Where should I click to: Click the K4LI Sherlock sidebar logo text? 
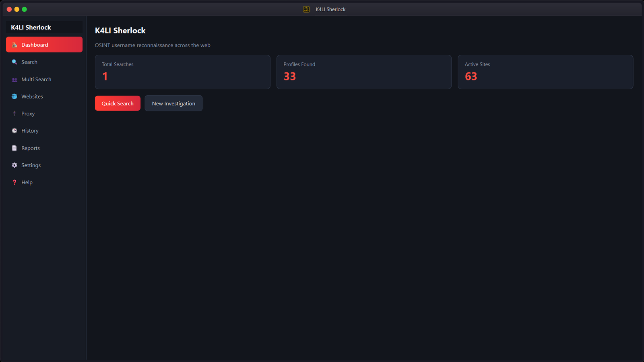(31, 27)
